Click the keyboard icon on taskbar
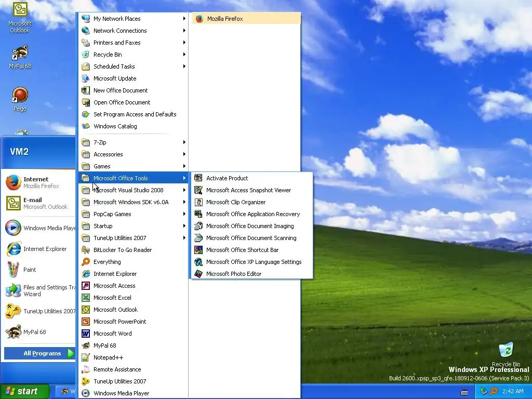This screenshot has width=532, height=399. pos(464,392)
